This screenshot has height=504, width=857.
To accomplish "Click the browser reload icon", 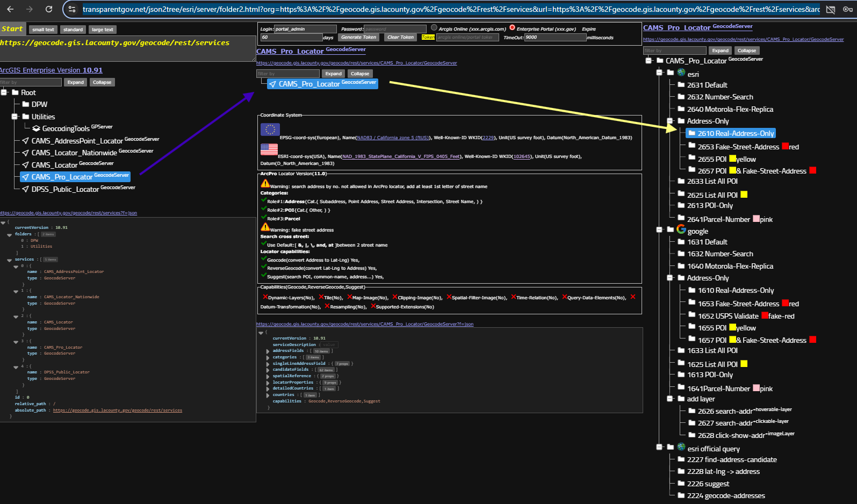I will [49, 9].
